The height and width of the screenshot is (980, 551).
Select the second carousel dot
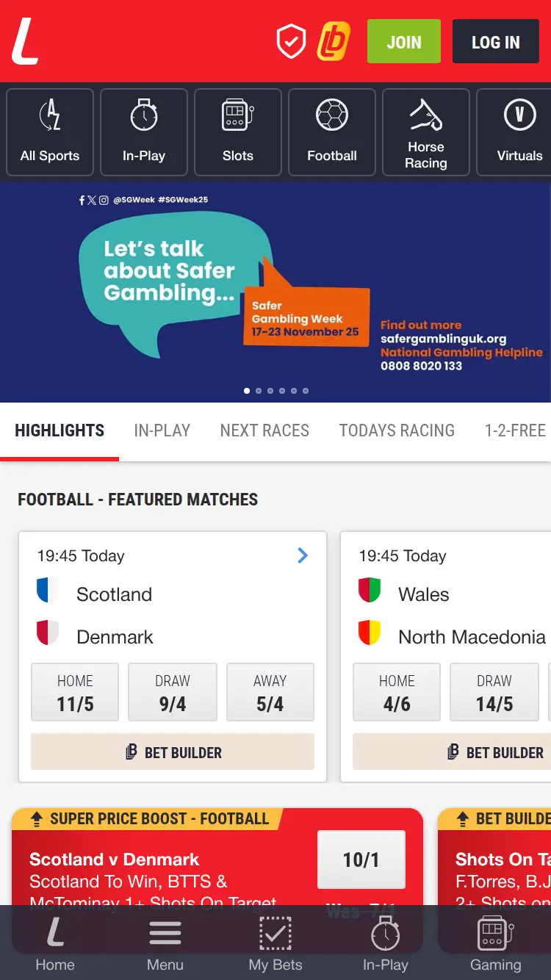pyautogui.click(x=259, y=391)
